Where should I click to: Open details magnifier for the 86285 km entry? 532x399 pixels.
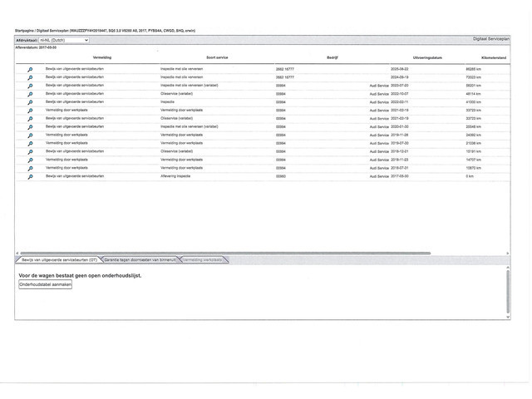click(x=30, y=68)
